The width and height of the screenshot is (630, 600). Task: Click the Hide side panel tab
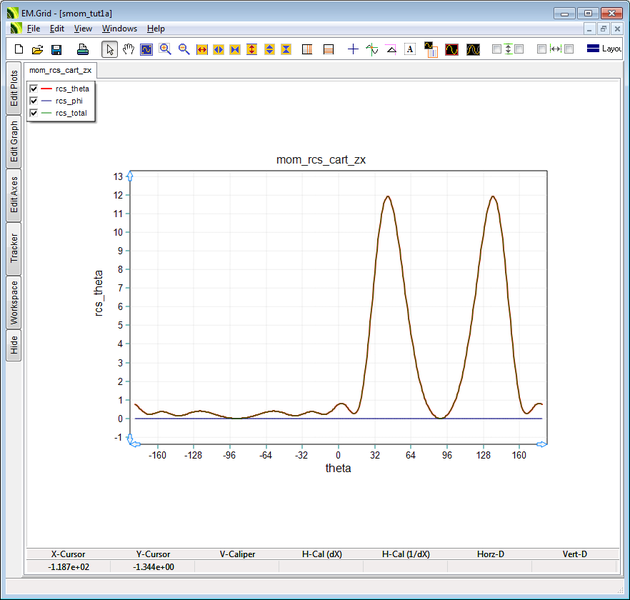click(14, 345)
